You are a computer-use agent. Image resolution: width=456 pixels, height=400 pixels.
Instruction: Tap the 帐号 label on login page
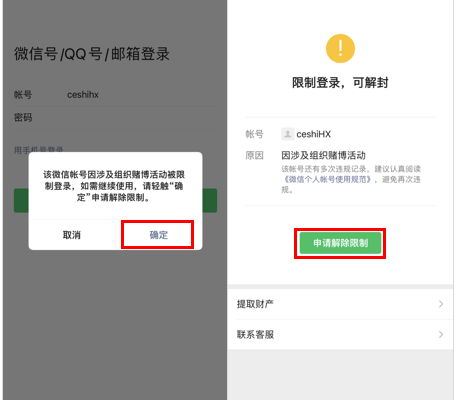tap(23, 95)
